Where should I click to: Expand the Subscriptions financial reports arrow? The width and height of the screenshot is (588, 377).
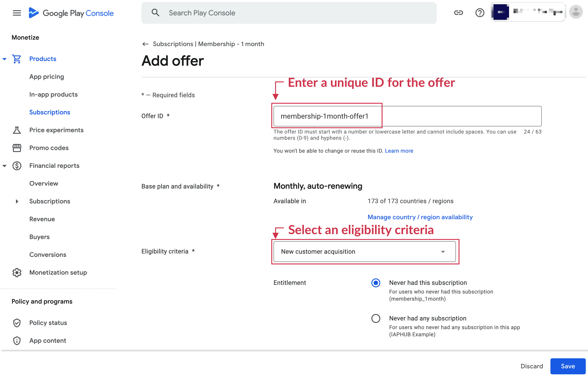pos(17,201)
